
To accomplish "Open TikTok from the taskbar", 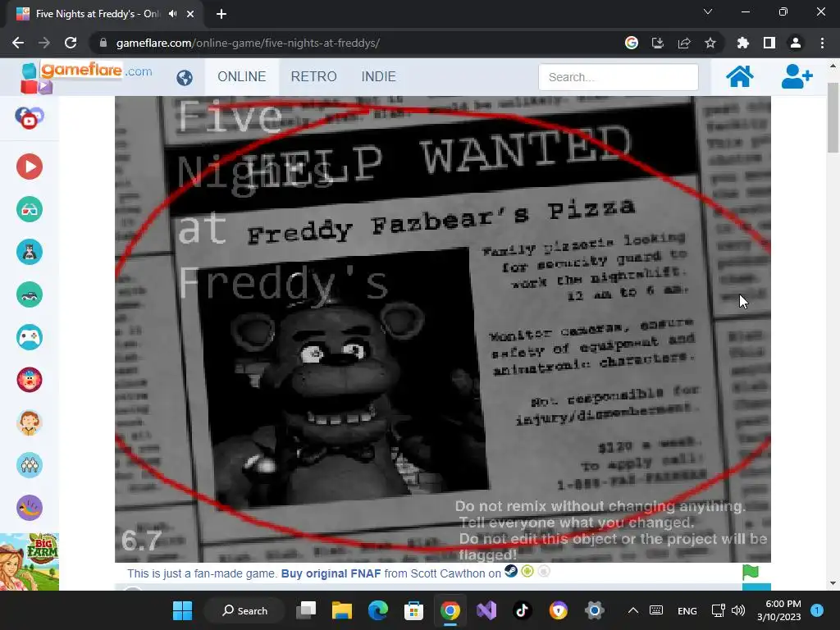I will point(523,610).
